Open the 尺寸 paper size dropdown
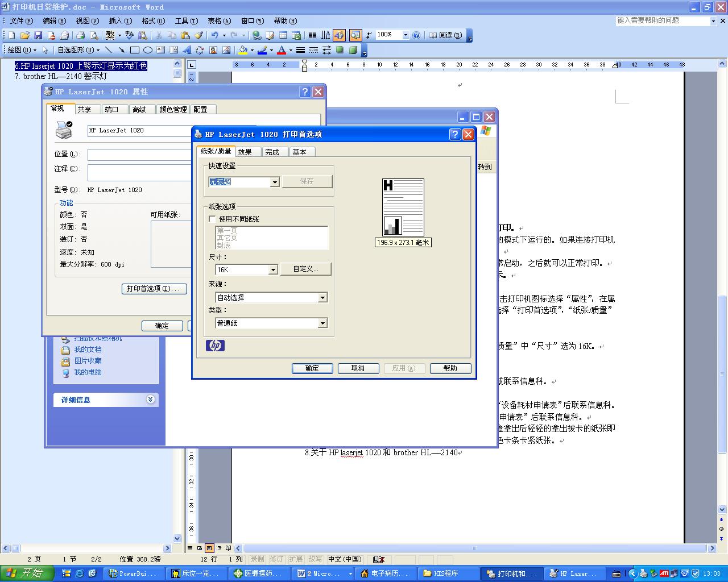 (273, 269)
